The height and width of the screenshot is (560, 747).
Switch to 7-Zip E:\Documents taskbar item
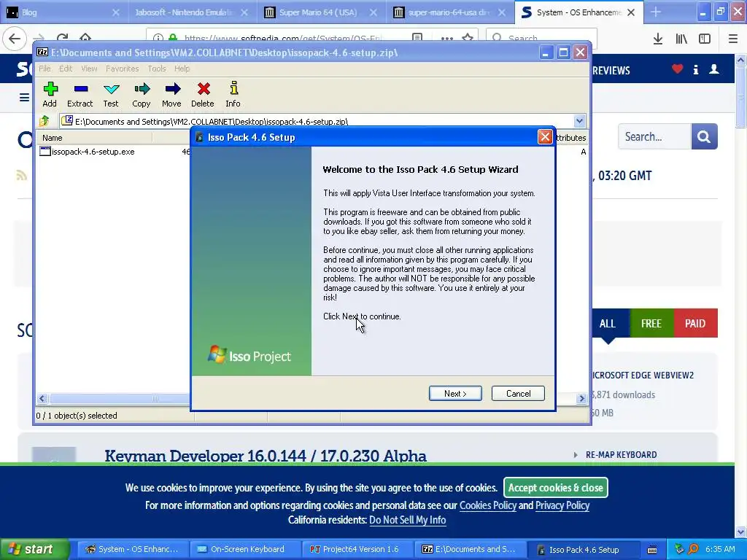coord(469,549)
